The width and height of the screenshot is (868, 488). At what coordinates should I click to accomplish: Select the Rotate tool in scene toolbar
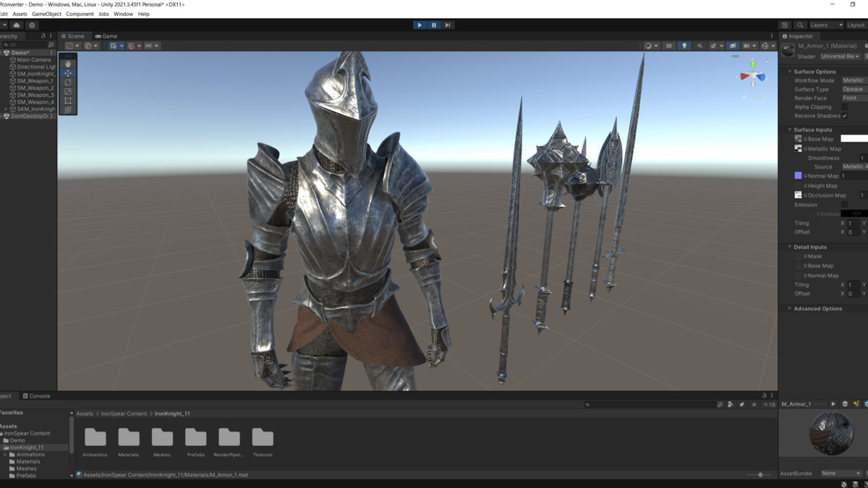[x=68, y=82]
